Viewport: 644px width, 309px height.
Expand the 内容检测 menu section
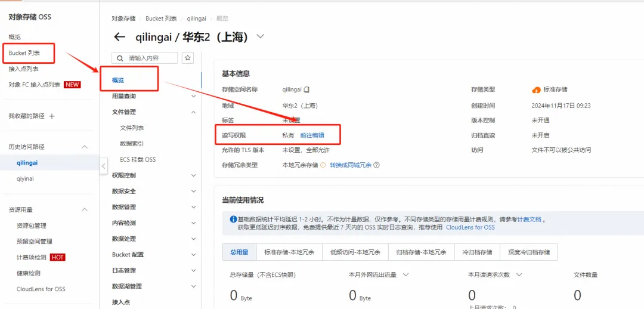point(194,223)
